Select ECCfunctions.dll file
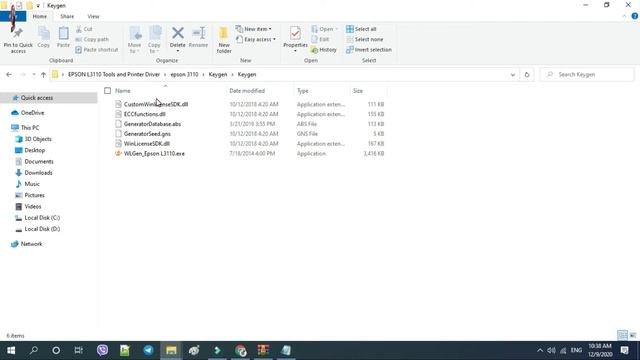Viewport: 640px width, 360px height. (x=144, y=114)
